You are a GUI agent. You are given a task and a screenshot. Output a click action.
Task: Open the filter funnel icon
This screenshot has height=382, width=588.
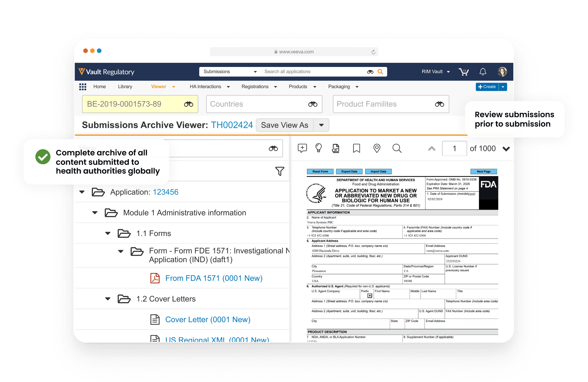280,171
